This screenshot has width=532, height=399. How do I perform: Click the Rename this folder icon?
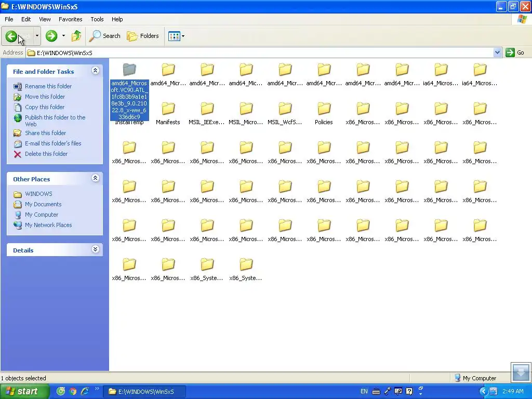point(18,86)
